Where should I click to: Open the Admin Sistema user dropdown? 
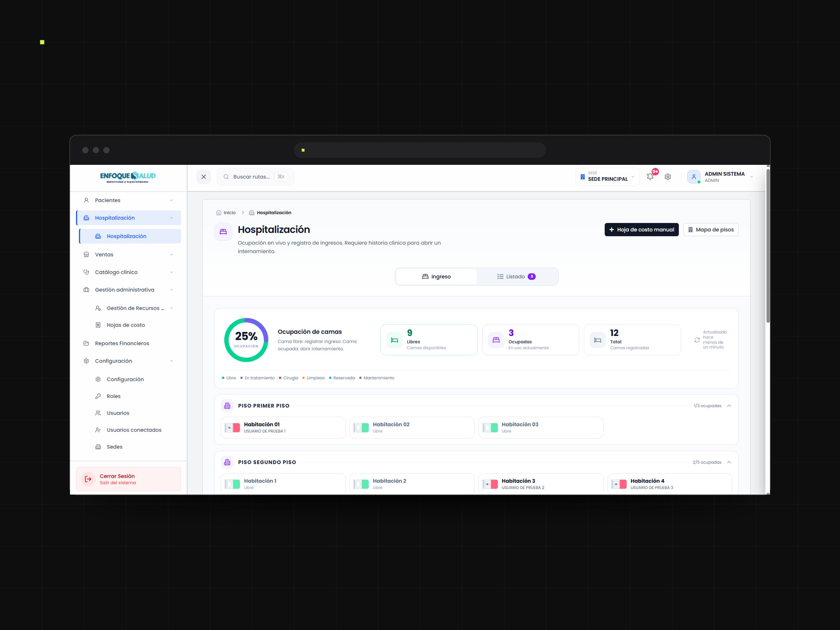(x=720, y=177)
